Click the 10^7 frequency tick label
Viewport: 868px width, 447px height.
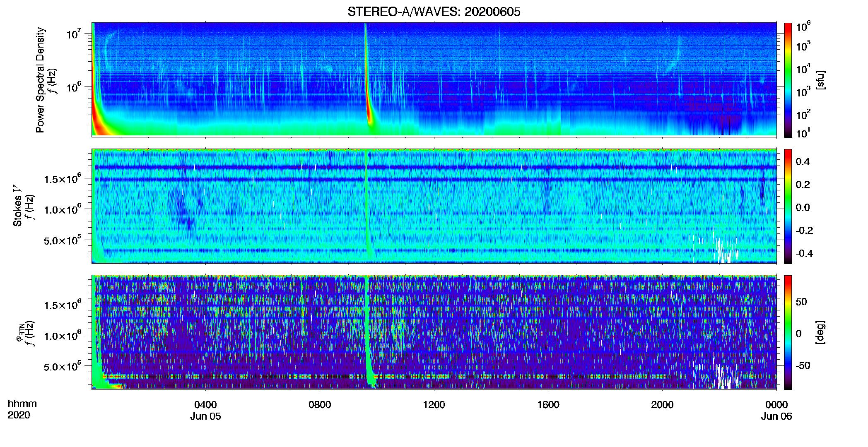74,34
